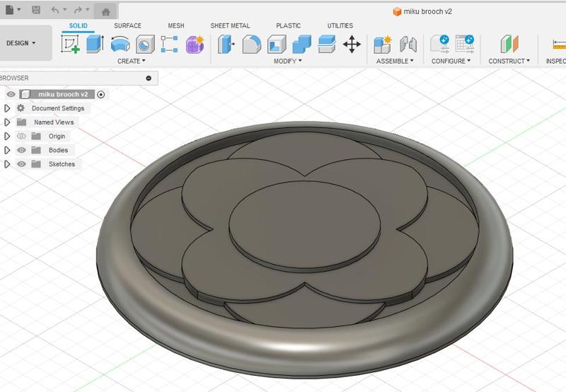Switch to the Solid tab

click(x=78, y=25)
